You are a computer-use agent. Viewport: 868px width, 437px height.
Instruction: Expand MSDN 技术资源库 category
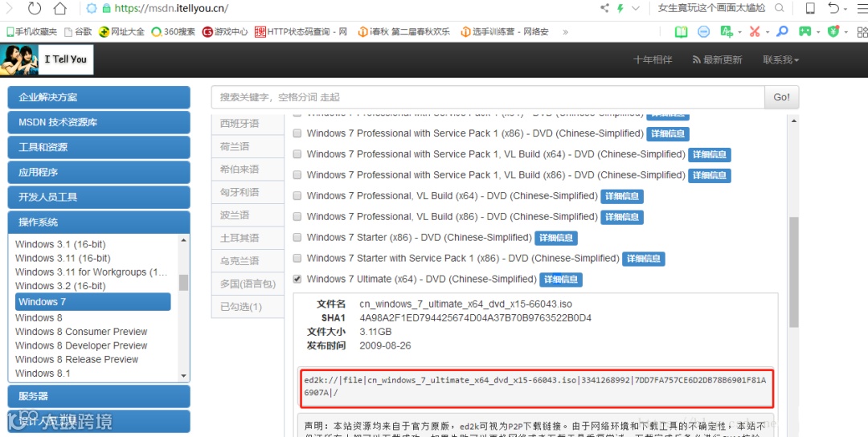(x=99, y=122)
